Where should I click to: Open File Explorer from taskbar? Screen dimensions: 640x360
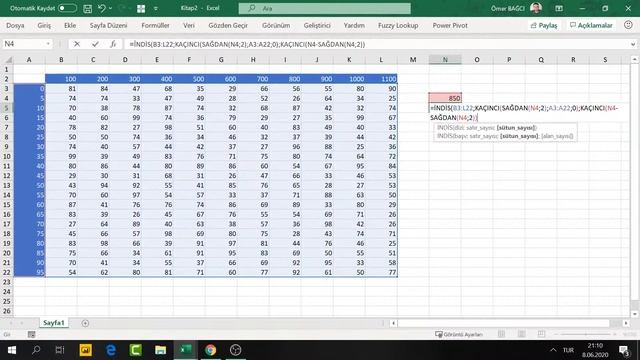click(x=160, y=350)
